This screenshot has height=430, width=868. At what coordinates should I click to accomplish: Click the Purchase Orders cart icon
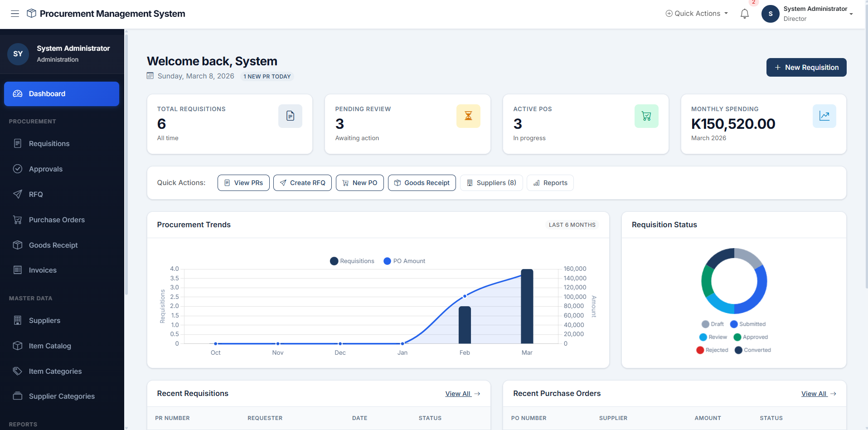(x=18, y=220)
